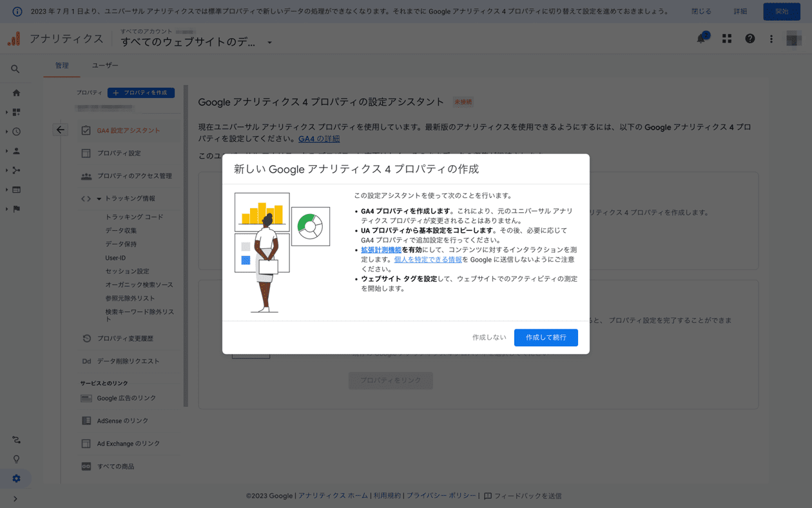Open the audience person icon in sidebar
This screenshot has width=812, height=508.
click(17, 151)
